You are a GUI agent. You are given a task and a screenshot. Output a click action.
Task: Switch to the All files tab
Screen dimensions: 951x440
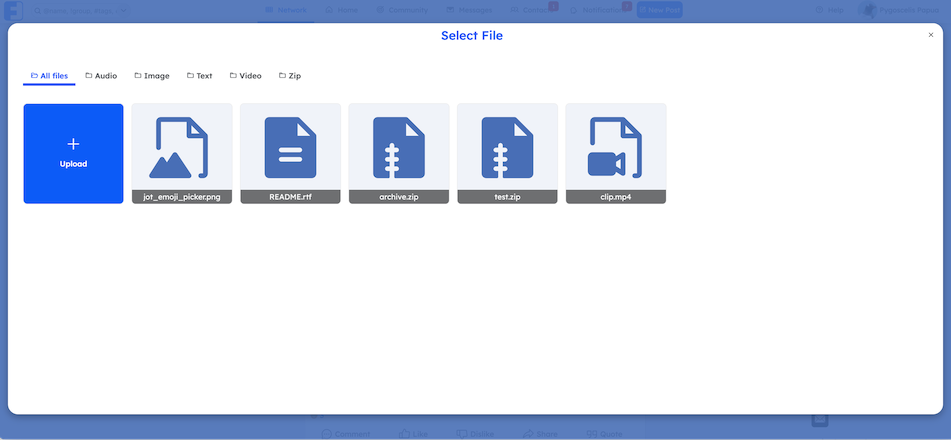49,76
